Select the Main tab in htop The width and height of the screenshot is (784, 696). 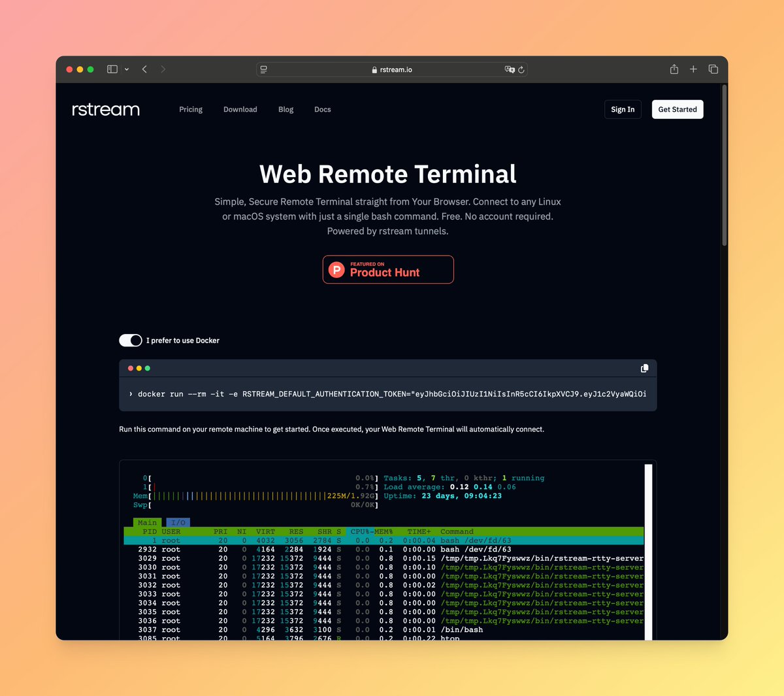tap(147, 522)
